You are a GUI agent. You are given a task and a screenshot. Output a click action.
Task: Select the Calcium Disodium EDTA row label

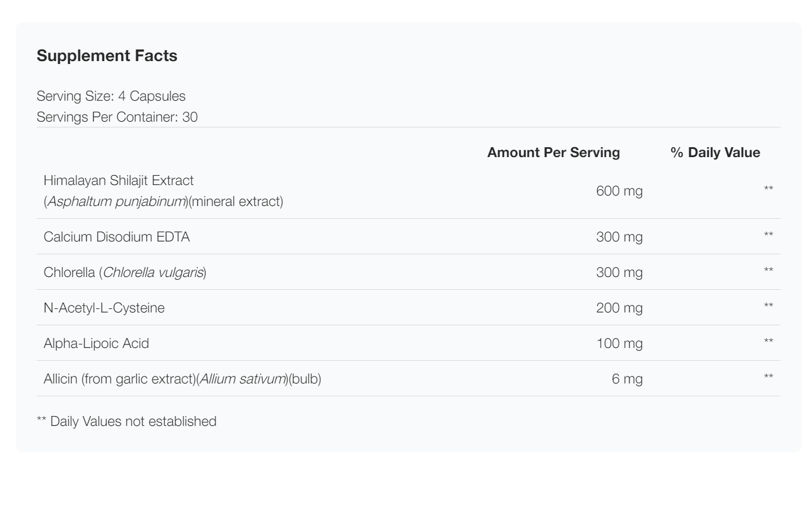pyautogui.click(x=116, y=237)
